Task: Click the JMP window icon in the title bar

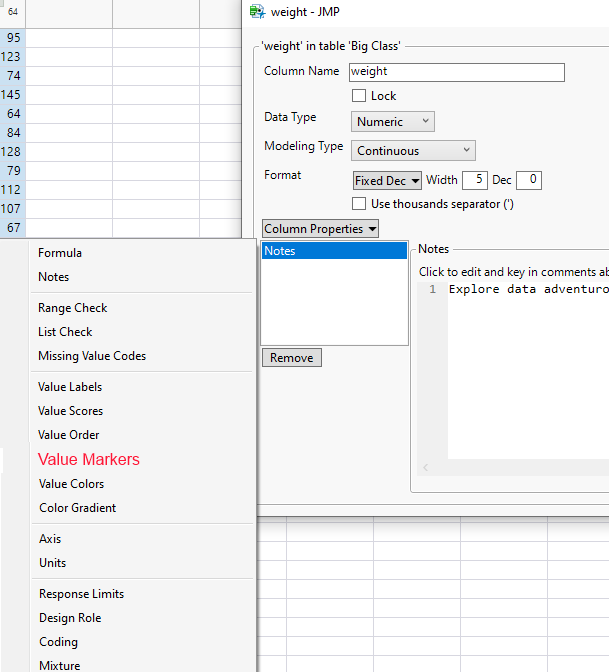Action: click(x=257, y=12)
